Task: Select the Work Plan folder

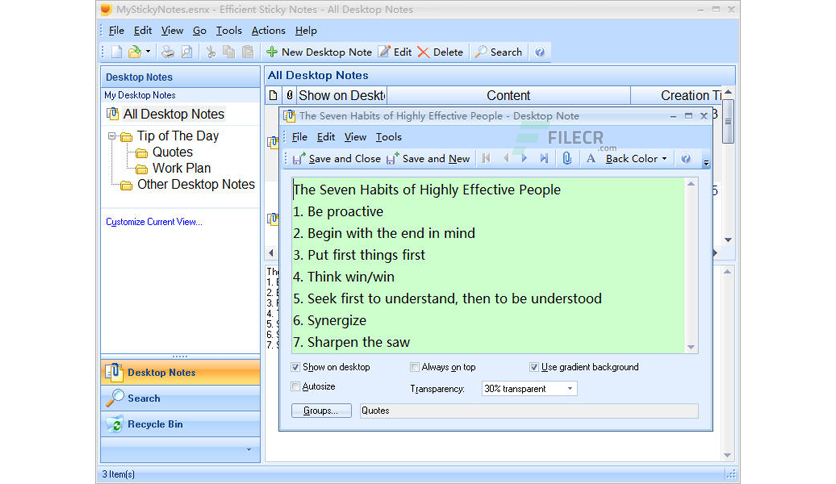Action: tap(181, 168)
